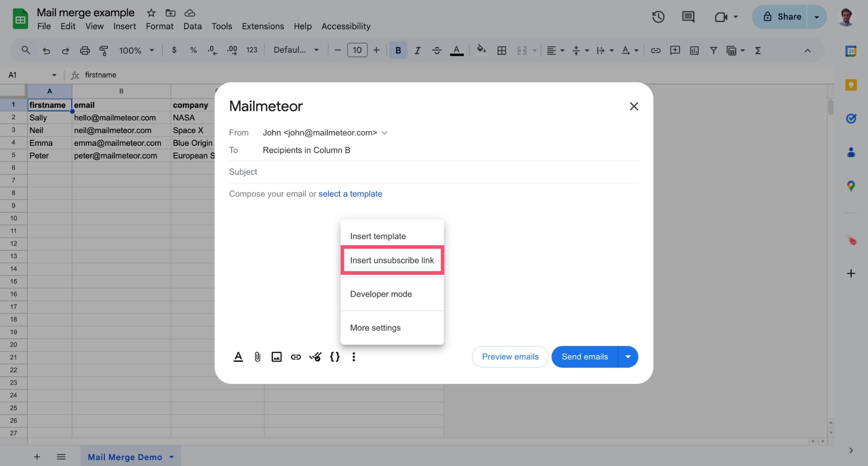Open the fill color bucket
This screenshot has width=868, height=466.
[481, 50]
